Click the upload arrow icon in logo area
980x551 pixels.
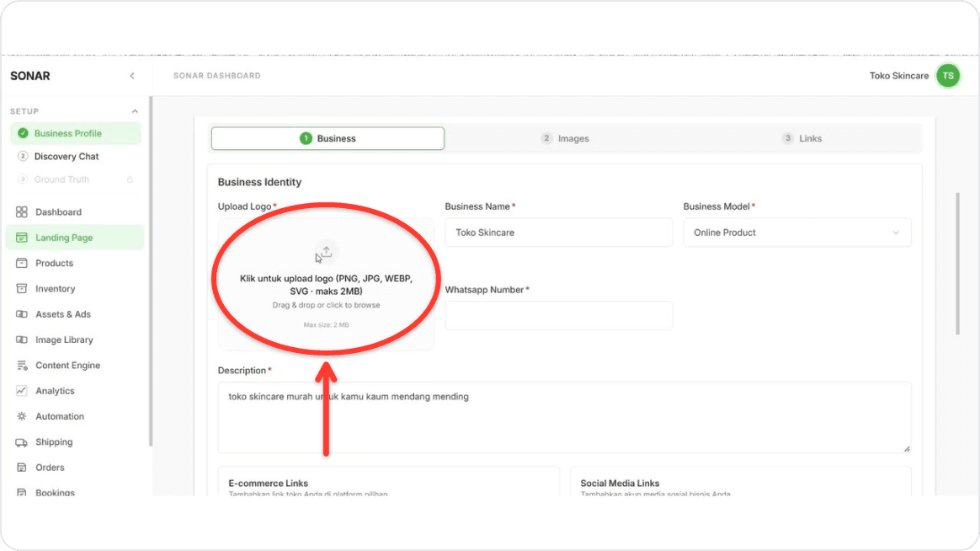[327, 251]
